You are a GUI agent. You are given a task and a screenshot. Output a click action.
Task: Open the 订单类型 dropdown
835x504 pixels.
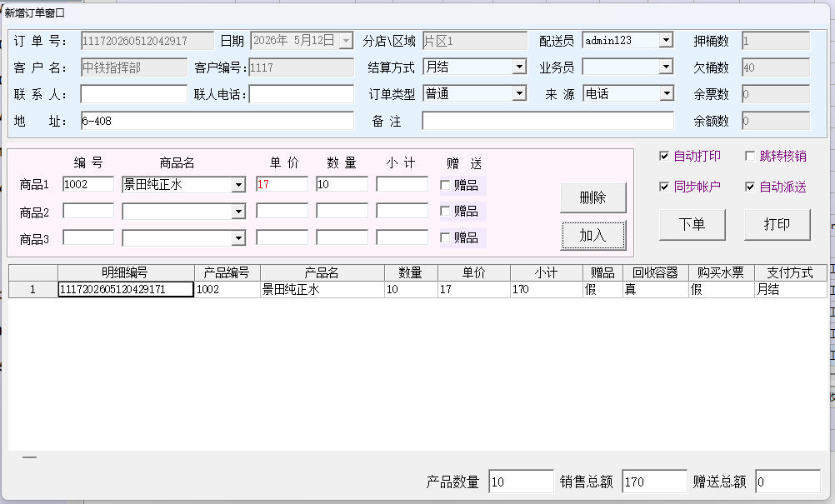click(x=519, y=93)
